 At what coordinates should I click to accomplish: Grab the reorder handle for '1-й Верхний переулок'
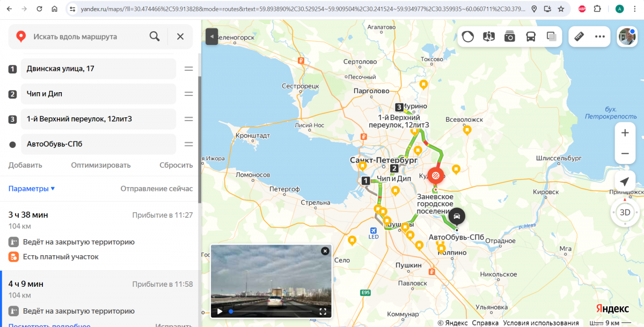point(189,119)
